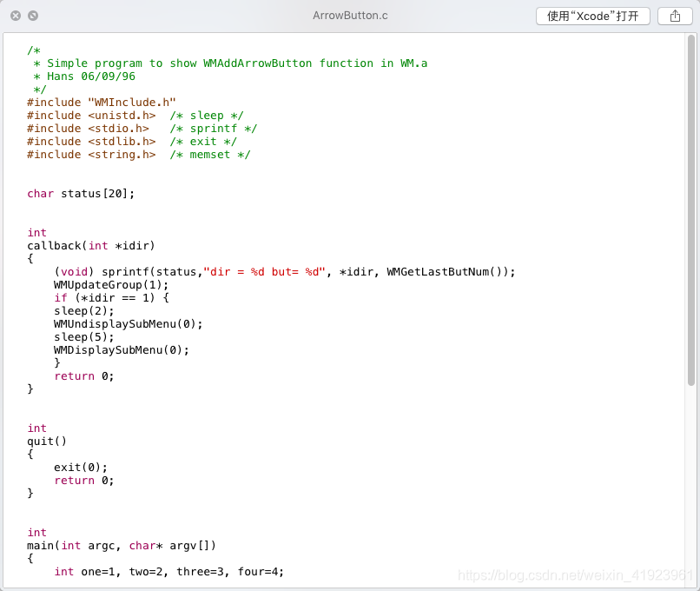
Task: Click 'main(int argc, char* argv[])' line
Action: [x=122, y=546]
